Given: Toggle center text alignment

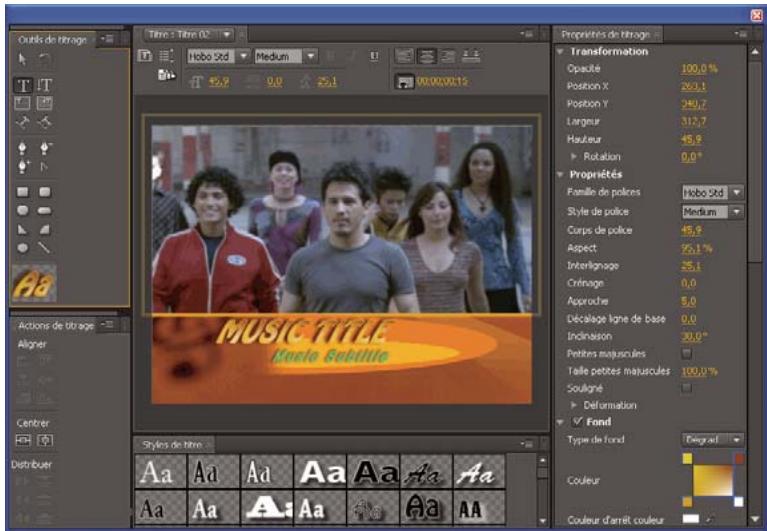Looking at the screenshot, I should coord(426,56).
